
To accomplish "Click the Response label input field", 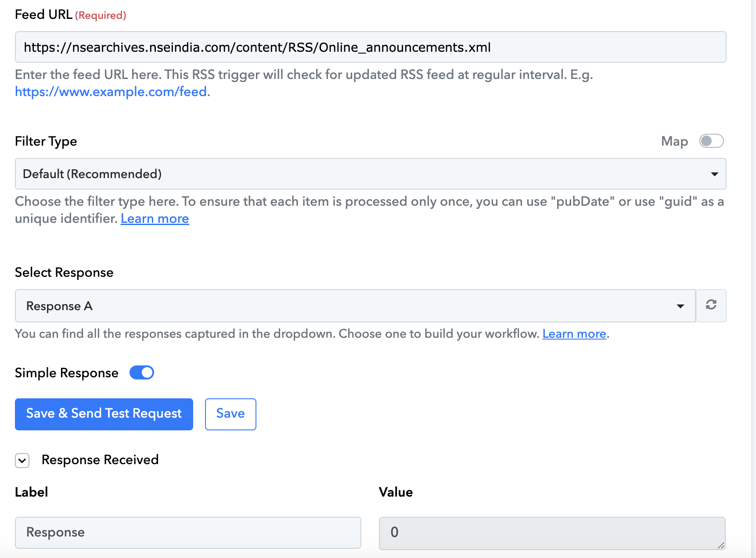I will [x=188, y=533].
